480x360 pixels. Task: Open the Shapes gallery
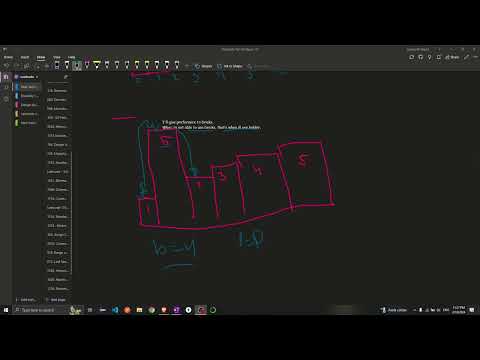click(x=203, y=66)
